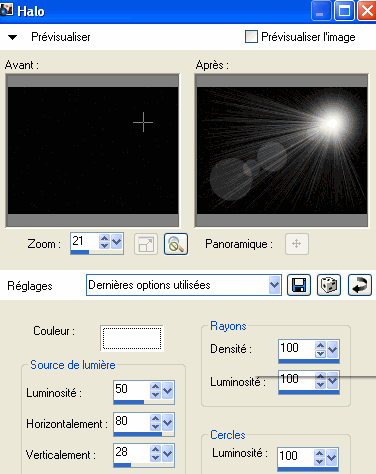Open Rayons Densité dropdown arrow

pos(333,349)
